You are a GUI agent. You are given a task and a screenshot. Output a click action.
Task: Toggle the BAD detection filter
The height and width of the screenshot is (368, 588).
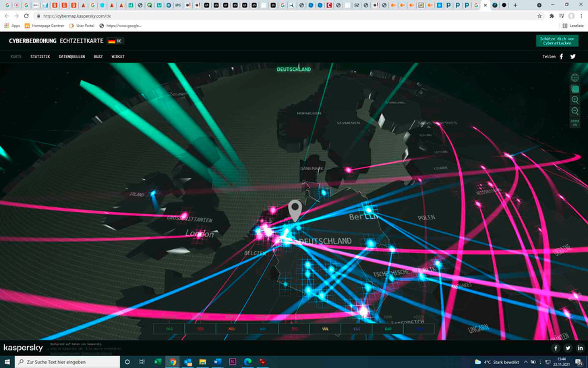point(388,329)
